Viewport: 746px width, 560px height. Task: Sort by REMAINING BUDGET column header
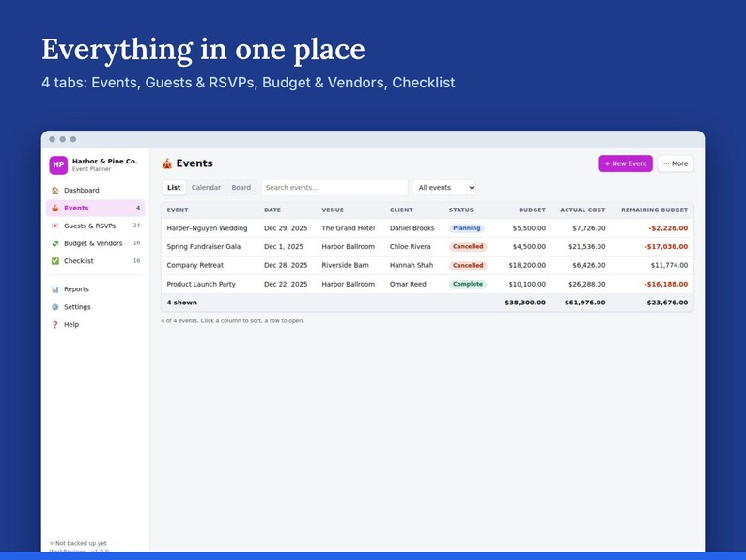tap(655, 210)
